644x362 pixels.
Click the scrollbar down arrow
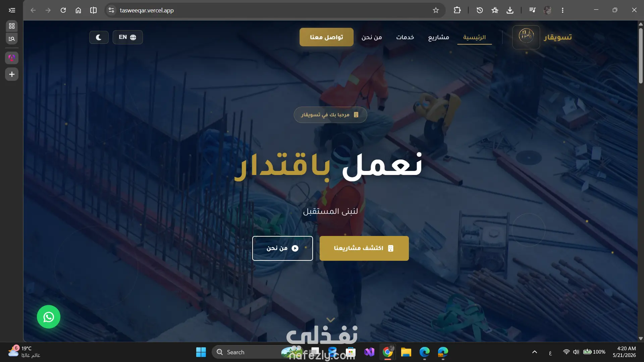pyautogui.click(x=641, y=339)
